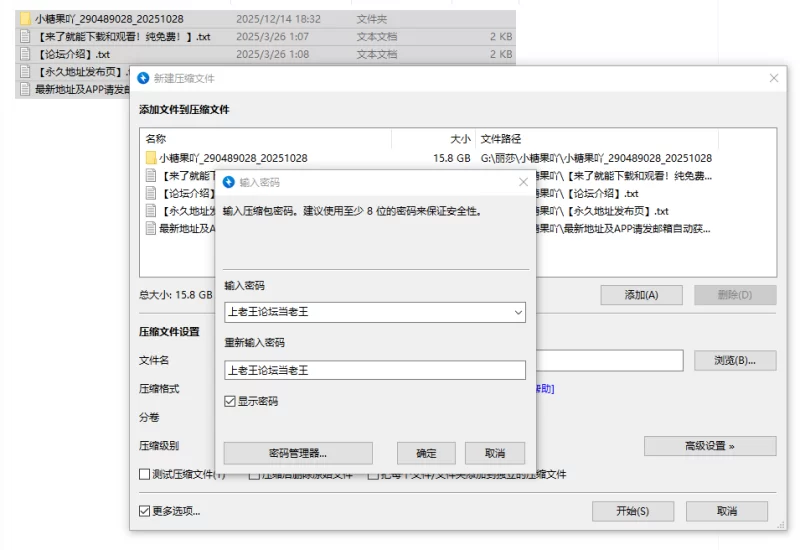The width and height of the screenshot is (800, 550).
Task: Select 小糖果吖_290489028_20251028 folder in Explorer
Action: point(109,19)
